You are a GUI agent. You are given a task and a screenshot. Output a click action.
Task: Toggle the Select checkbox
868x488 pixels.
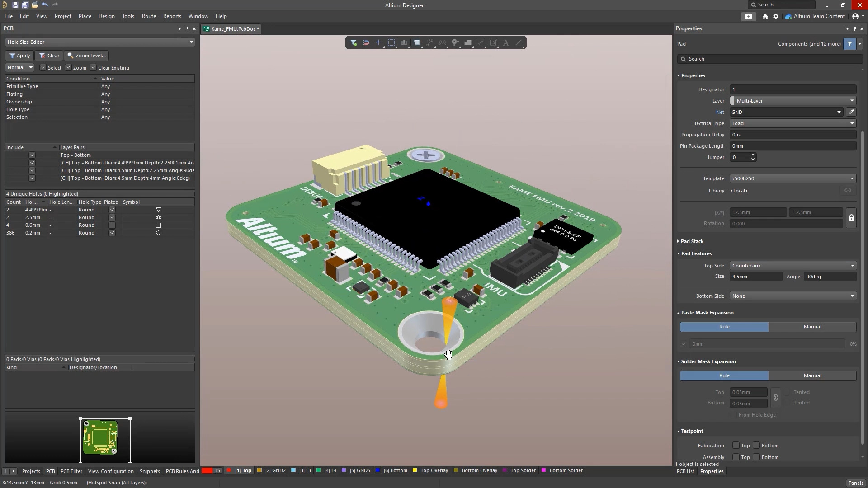tap(43, 68)
